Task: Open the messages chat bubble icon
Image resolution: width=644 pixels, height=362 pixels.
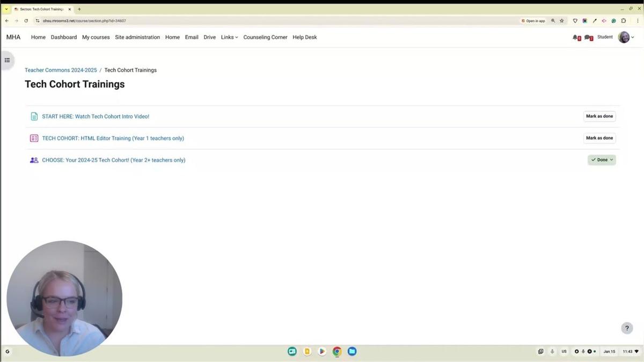Action: (588, 38)
